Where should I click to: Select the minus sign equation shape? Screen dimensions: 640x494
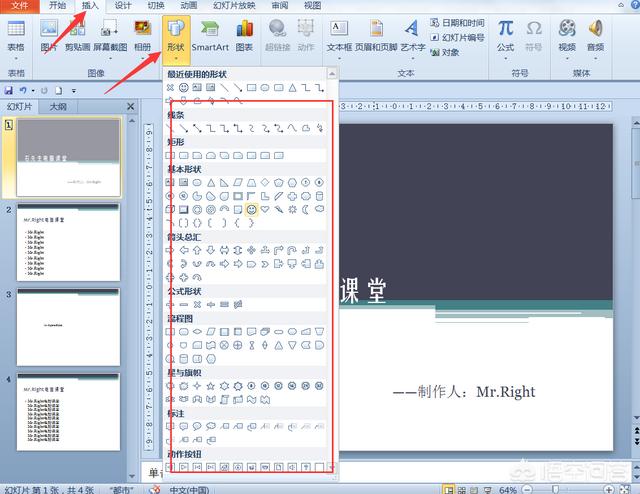pos(184,305)
